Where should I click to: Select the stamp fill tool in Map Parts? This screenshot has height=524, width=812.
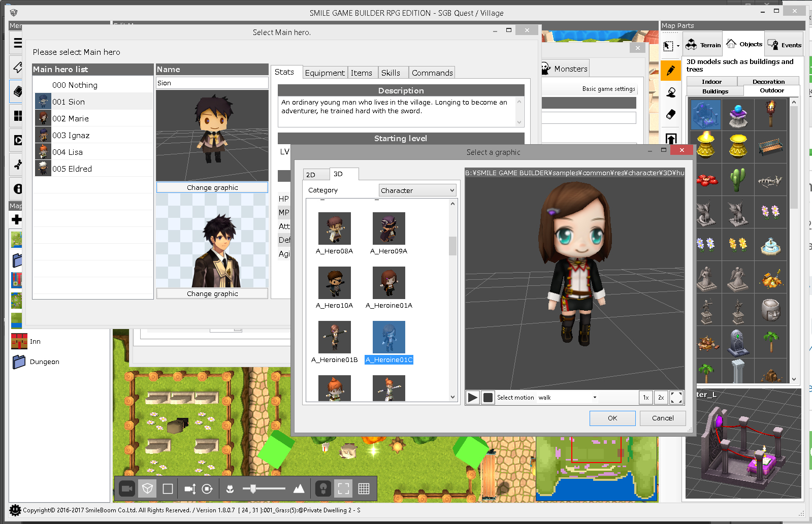(671, 92)
